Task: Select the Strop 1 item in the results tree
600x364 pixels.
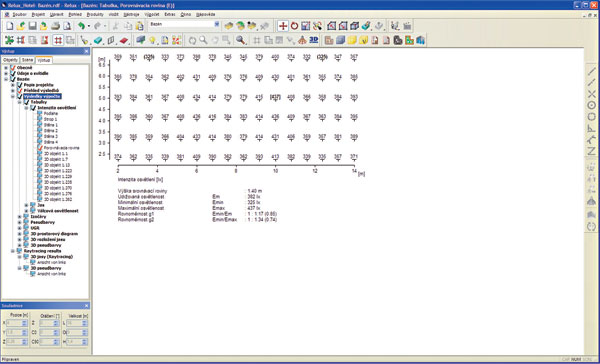Action: tap(51, 119)
